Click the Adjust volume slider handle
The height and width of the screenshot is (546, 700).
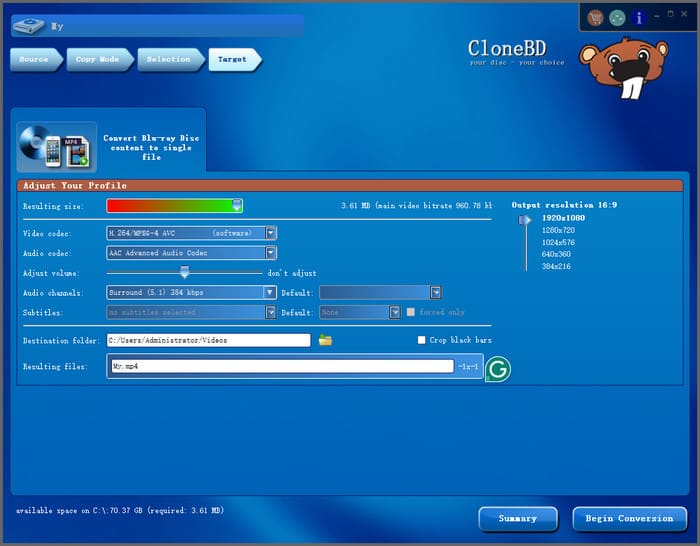click(x=184, y=272)
